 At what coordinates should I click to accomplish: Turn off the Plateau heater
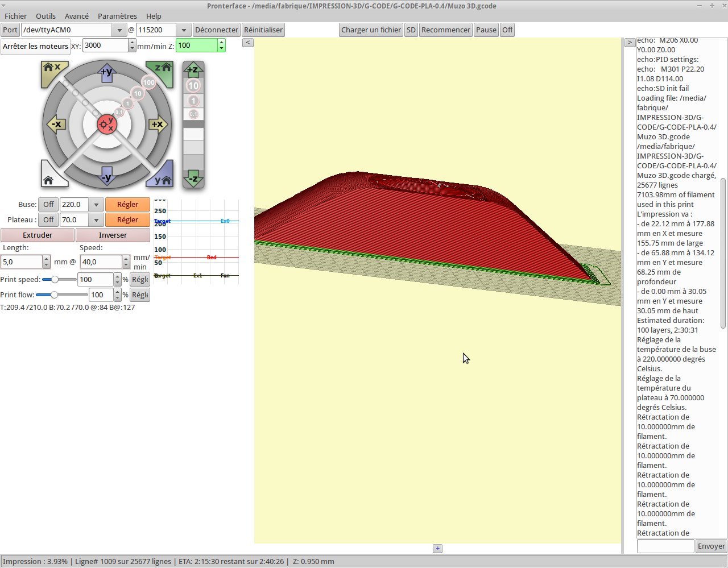(49, 220)
